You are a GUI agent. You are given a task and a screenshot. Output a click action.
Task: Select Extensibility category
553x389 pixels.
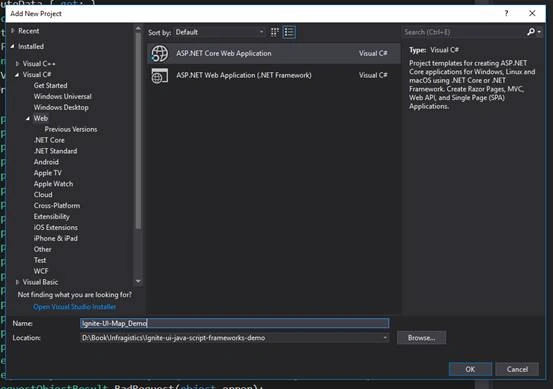click(x=51, y=217)
